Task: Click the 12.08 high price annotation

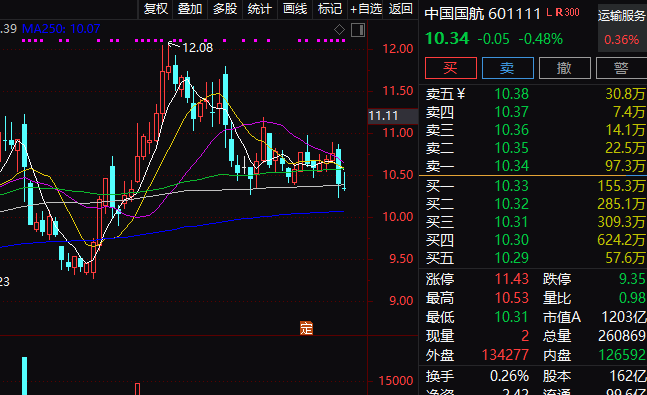Action: (x=198, y=48)
